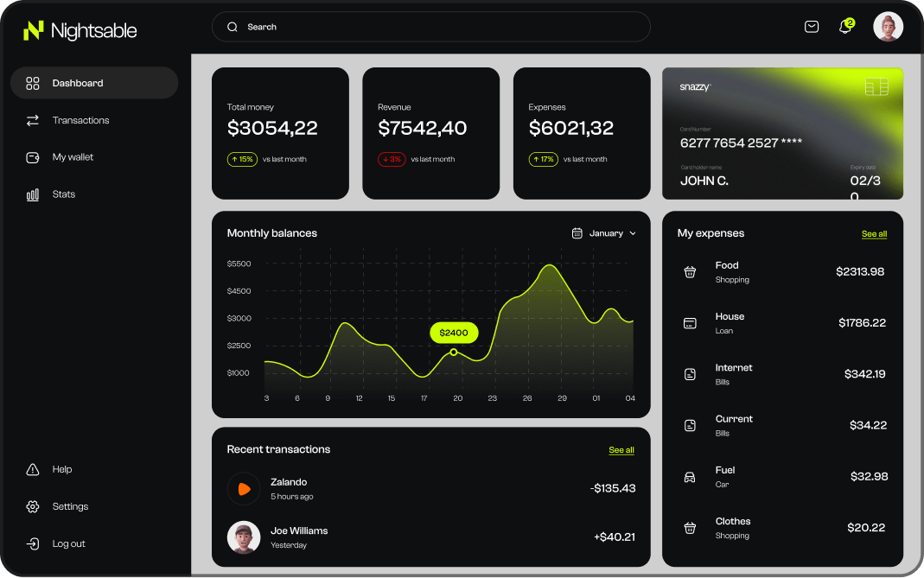924x578 pixels.
Task: Click the Fuel car icon
Action: pyautogui.click(x=690, y=477)
